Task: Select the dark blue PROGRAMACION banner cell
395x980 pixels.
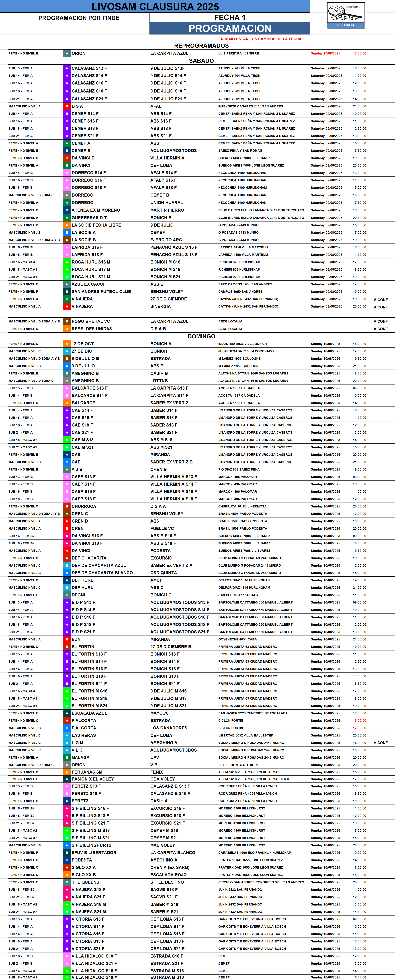Action: (230, 28)
